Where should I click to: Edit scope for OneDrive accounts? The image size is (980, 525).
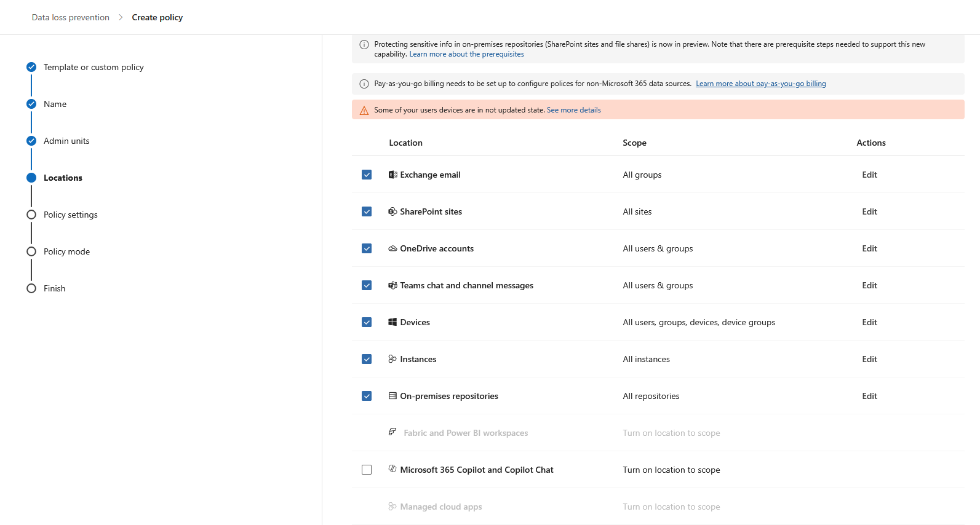coord(869,248)
